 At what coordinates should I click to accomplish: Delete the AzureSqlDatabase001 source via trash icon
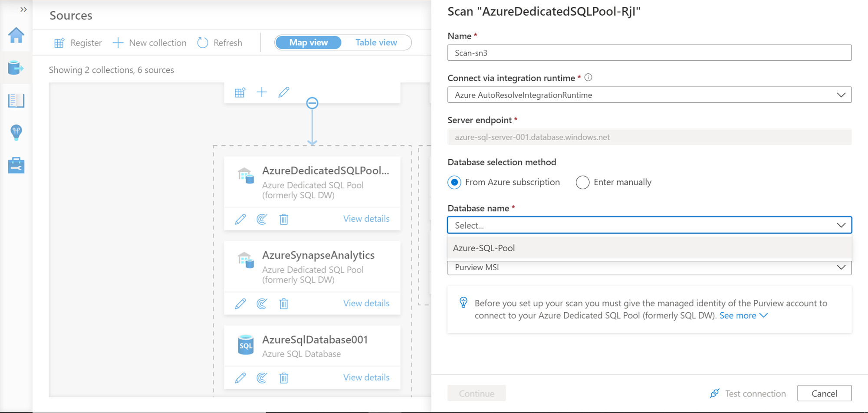pos(284,378)
